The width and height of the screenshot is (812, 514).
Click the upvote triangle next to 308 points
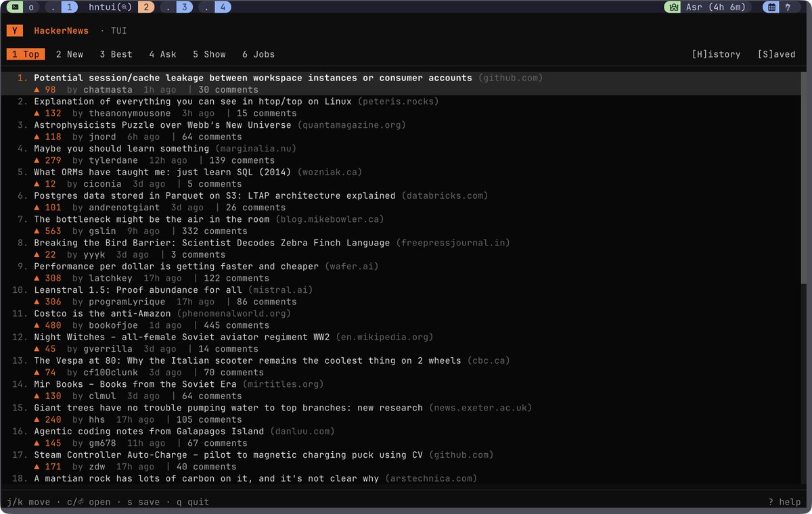click(x=37, y=278)
